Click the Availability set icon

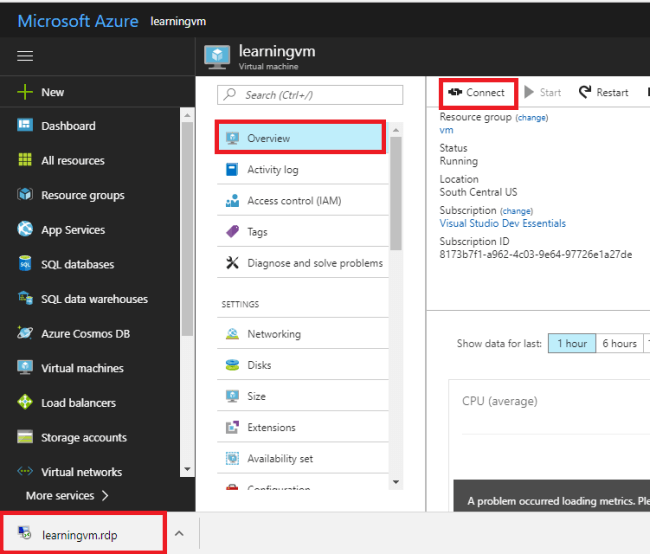(x=232, y=458)
